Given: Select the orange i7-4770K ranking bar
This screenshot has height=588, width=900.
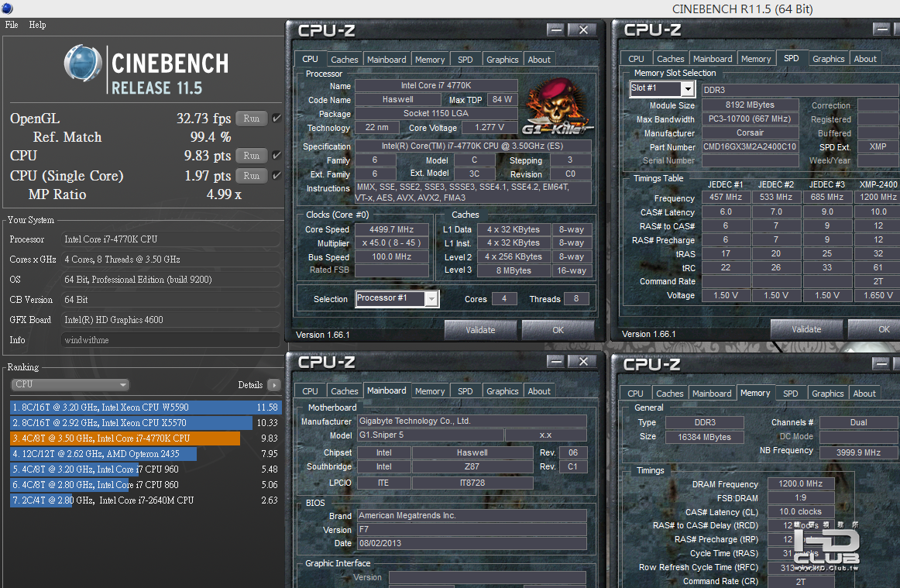Looking at the screenshot, I should click(125, 438).
